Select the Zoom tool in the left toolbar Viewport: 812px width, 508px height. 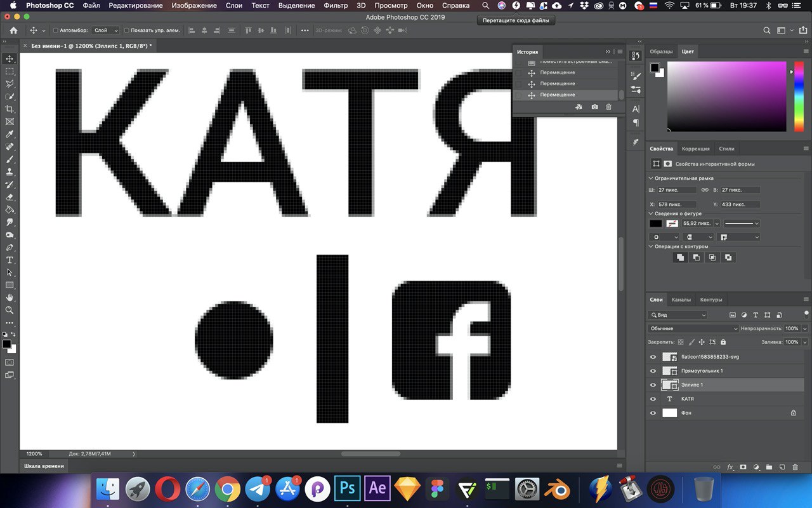10,311
